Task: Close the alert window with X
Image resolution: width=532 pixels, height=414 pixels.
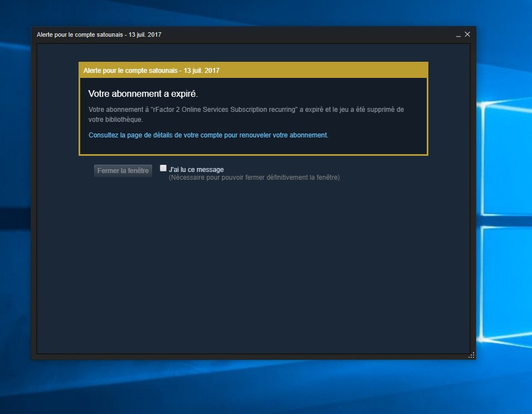Action: 467,34
